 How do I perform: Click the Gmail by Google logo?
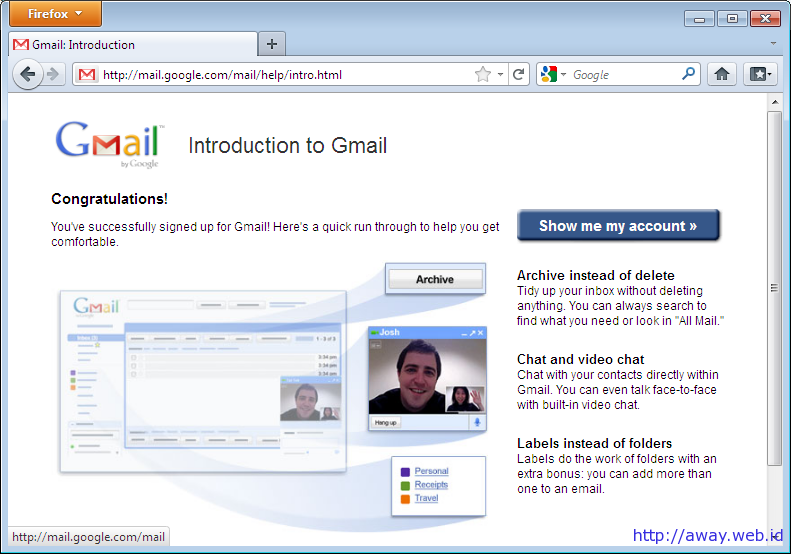pyautogui.click(x=109, y=144)
